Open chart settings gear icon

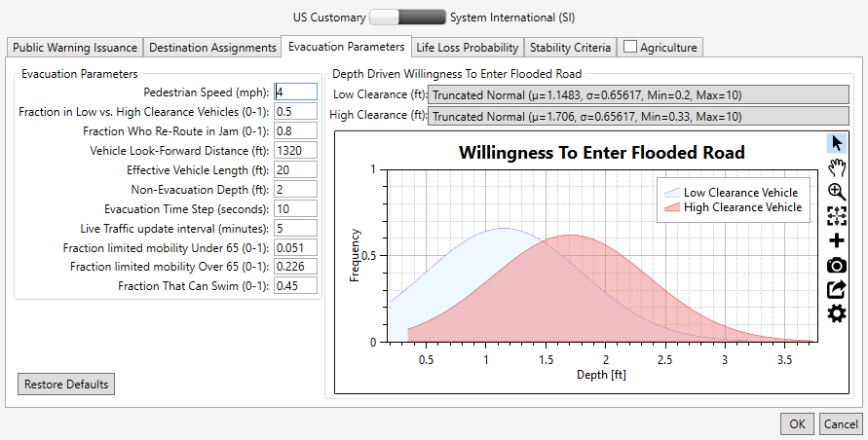coord(837,313)
